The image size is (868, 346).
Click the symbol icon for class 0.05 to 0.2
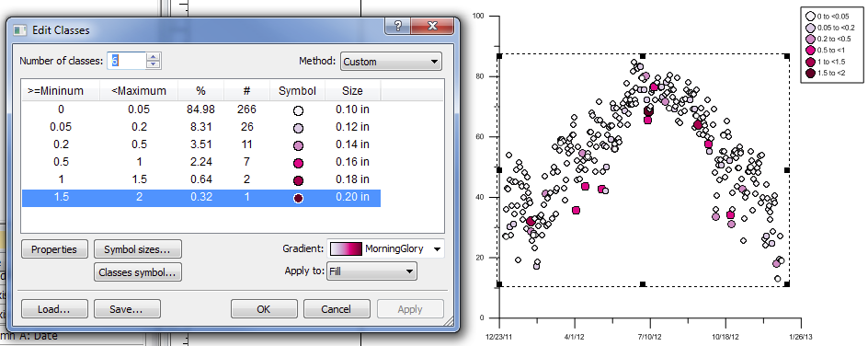tap(298, 128)
